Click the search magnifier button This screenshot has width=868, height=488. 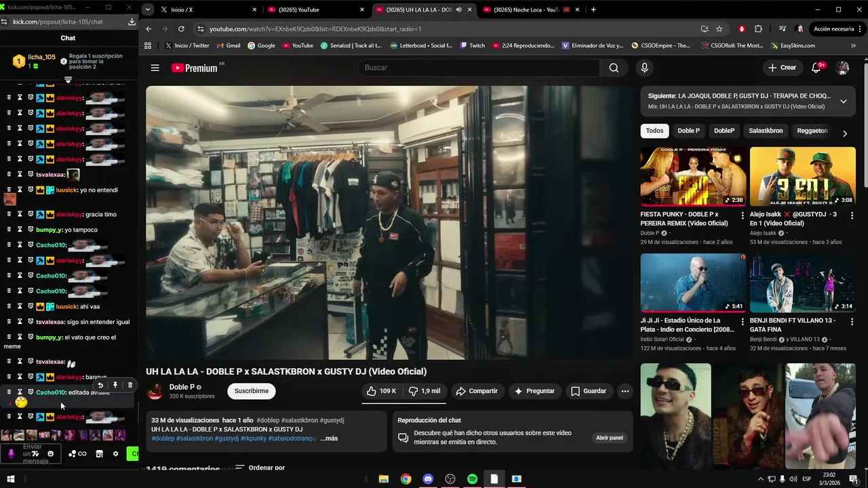click(614, 68)
